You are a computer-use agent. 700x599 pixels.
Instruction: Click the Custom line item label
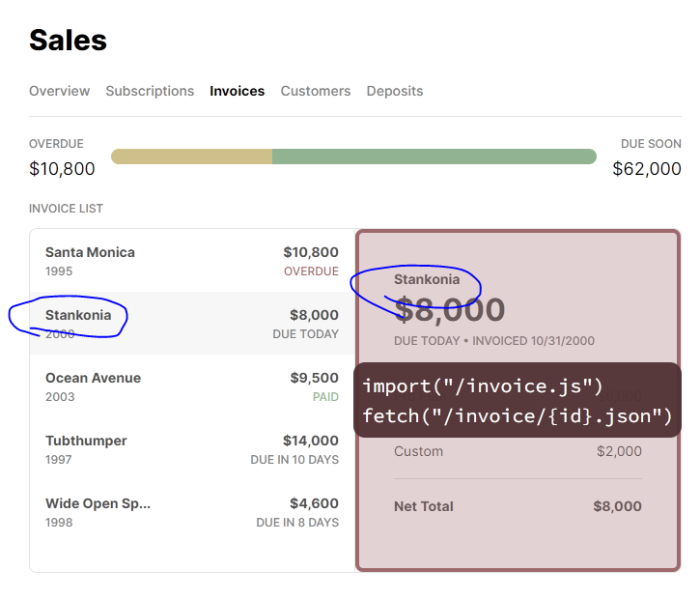pos(418,451)
